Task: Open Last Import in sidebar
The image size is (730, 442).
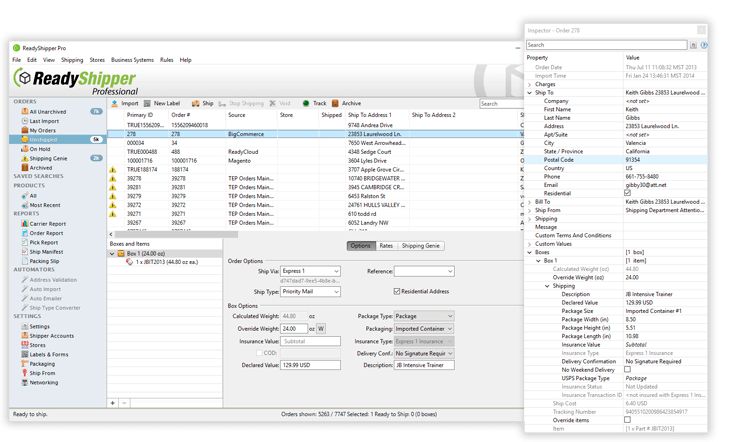Action: point(44,121)
